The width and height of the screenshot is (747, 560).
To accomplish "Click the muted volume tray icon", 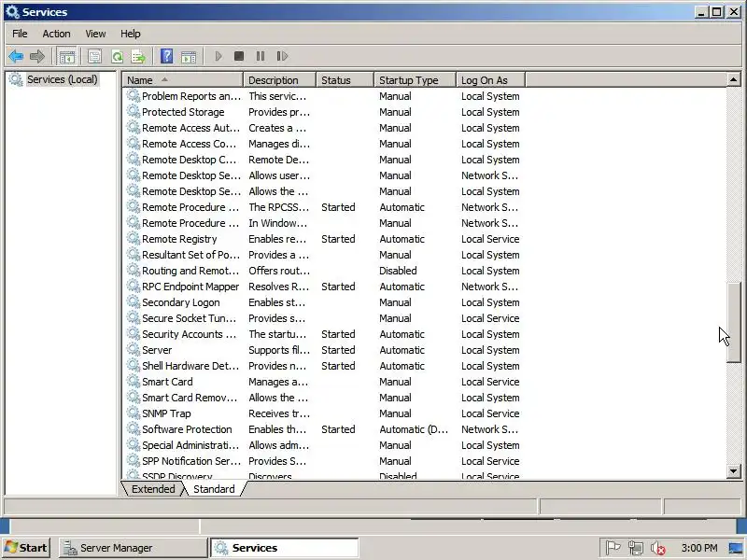I will click(658, 549).
